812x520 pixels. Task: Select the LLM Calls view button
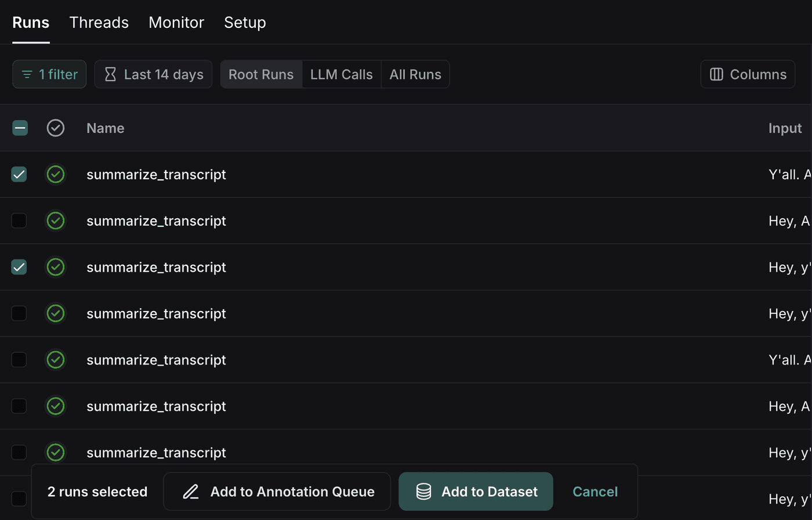coord(342,74)
